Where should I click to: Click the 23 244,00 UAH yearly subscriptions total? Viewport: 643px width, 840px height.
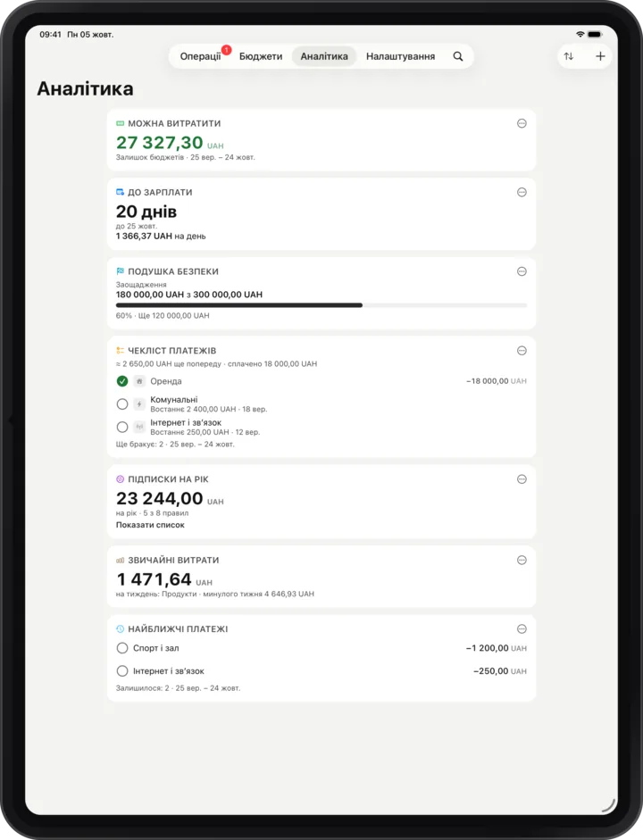tap(170, 499)
